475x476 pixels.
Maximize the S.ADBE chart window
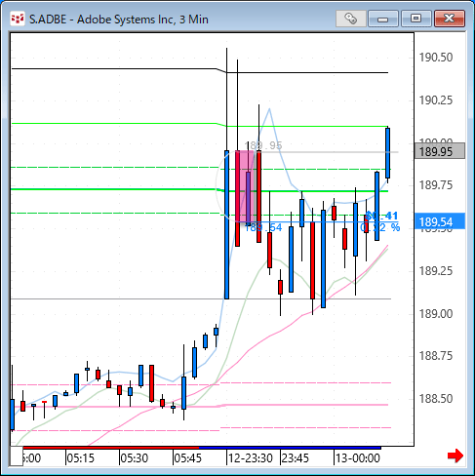click(416, 19)
